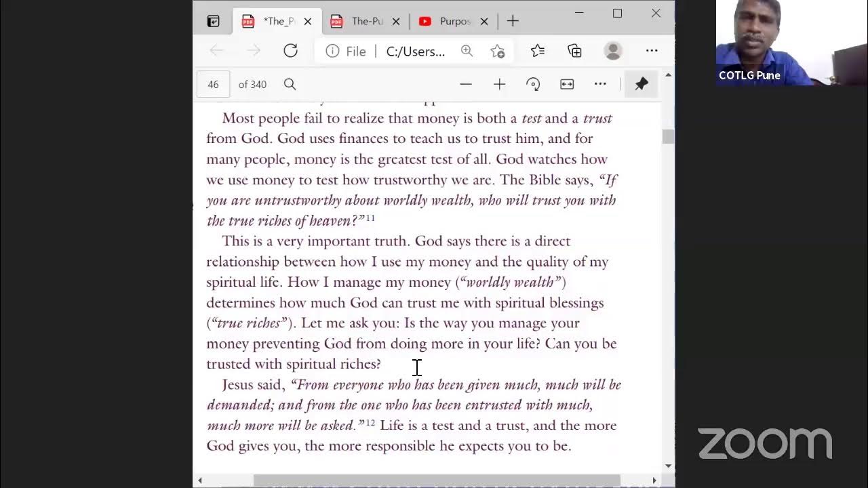Click scroll left arrow at bottom
This screenshot has width=868, height=488.
200,481
